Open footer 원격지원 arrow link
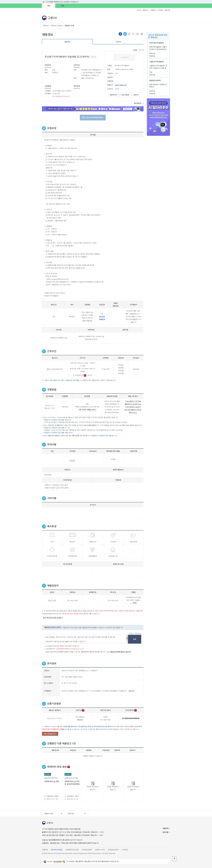The image size is (212, 868). [x=166, y=832]
